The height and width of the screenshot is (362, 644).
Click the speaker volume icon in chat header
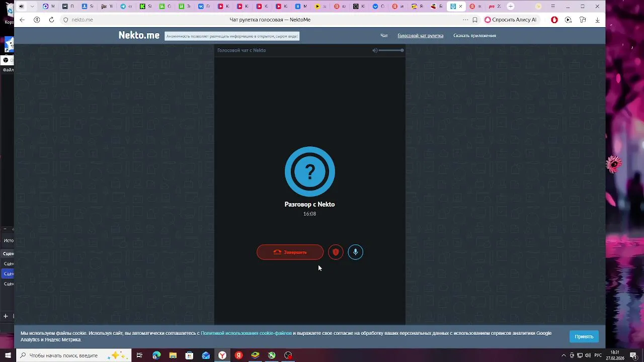pyautogui.click(x=375, y=50)
